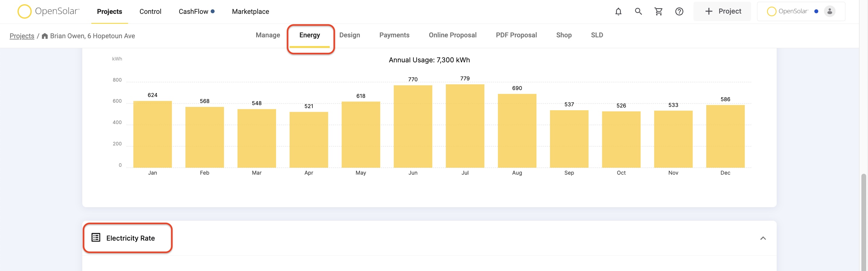Click the July usage bar
The height and width of the screenshot is (271, 868).
click(x=465, y=126)
